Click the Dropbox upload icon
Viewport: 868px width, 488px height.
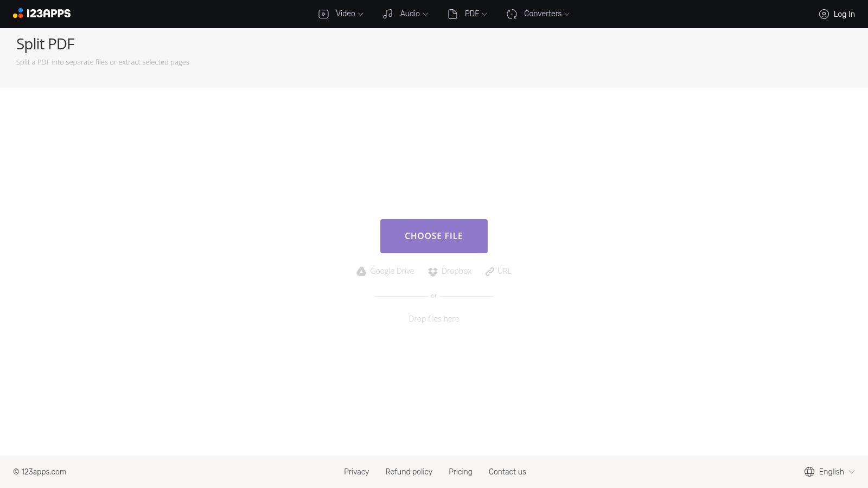tap(433, 271)
